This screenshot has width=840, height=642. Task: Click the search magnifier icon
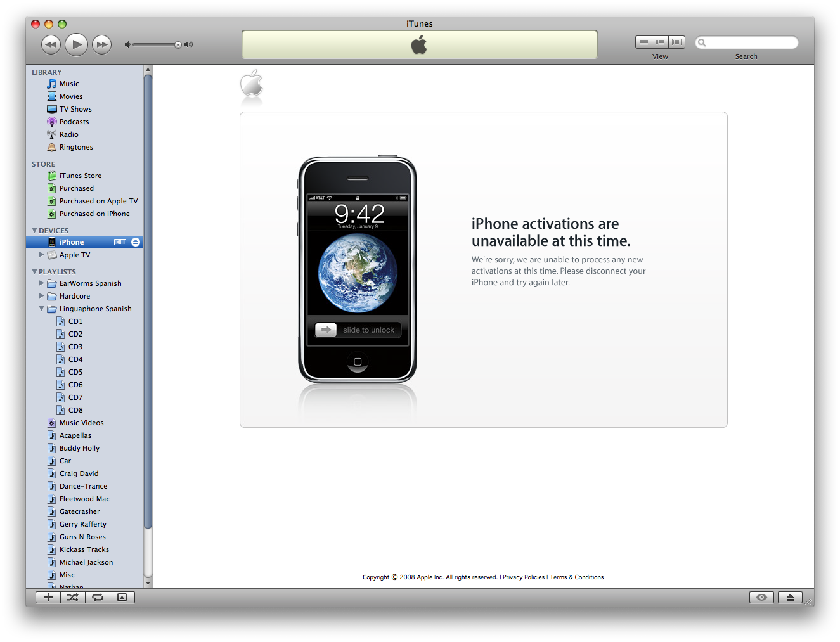pyautogui.click(x=702, y=42)
